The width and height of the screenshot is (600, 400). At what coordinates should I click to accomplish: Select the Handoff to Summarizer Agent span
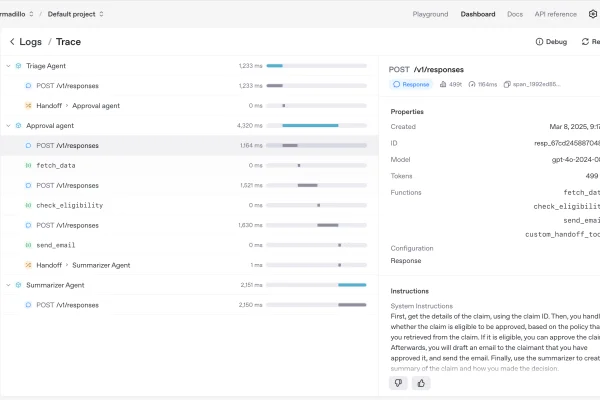pos(190,265)
